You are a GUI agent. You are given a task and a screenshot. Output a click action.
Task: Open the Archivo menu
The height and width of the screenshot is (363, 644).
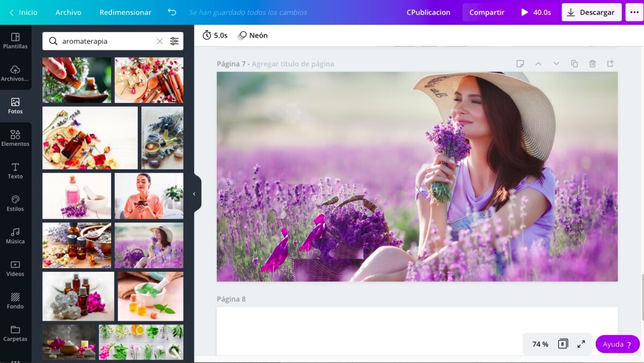tap(68, 12)
